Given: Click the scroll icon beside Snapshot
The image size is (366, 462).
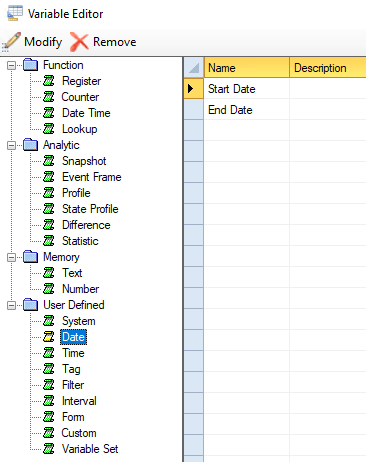Looking at the screenshot, I should (x=49, y=161).
